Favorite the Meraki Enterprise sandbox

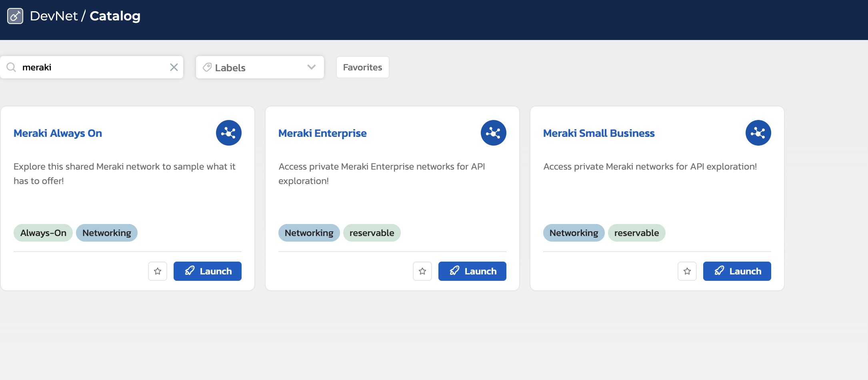click(422, 271)
